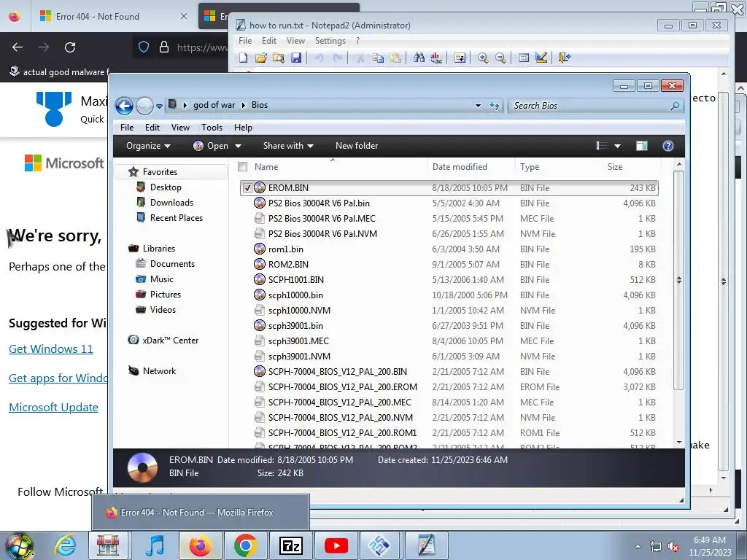Click New document icon in Notepad2 toolbar
Viewport: 747px width, 560px height.
point(244,58)
